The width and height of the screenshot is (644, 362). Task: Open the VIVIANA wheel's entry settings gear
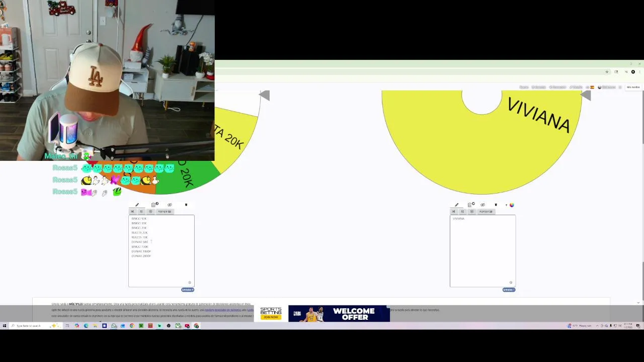(x=471, y=212)
